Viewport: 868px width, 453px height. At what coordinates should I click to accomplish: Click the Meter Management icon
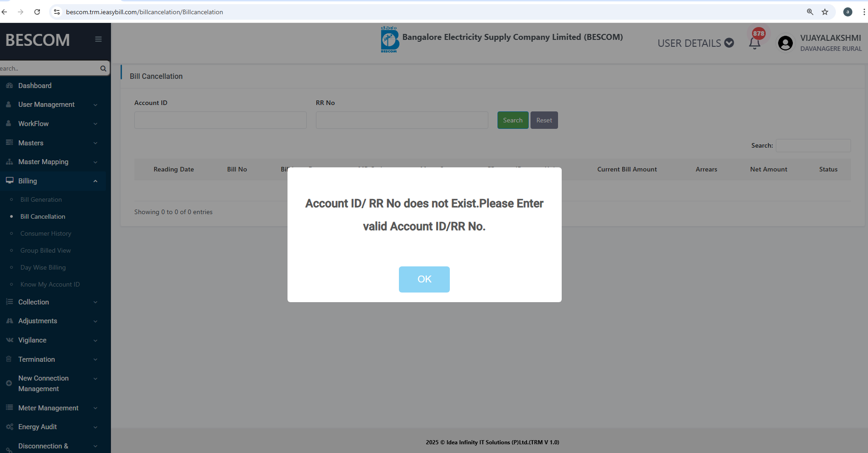coord(9,408)
